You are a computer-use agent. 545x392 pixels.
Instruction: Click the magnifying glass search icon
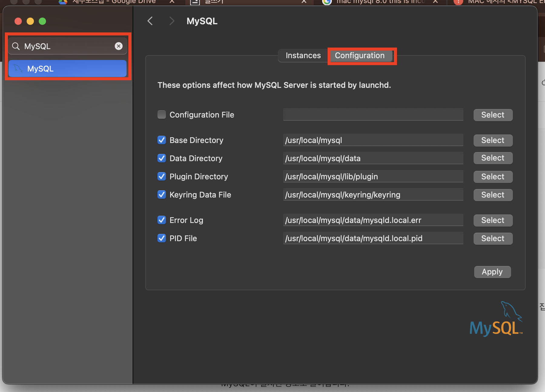point(16,46)
